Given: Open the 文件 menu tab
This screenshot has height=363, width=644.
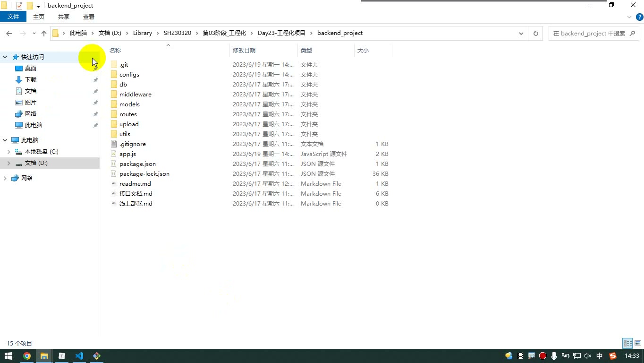Looking at the screenshot, I should 13,17.
